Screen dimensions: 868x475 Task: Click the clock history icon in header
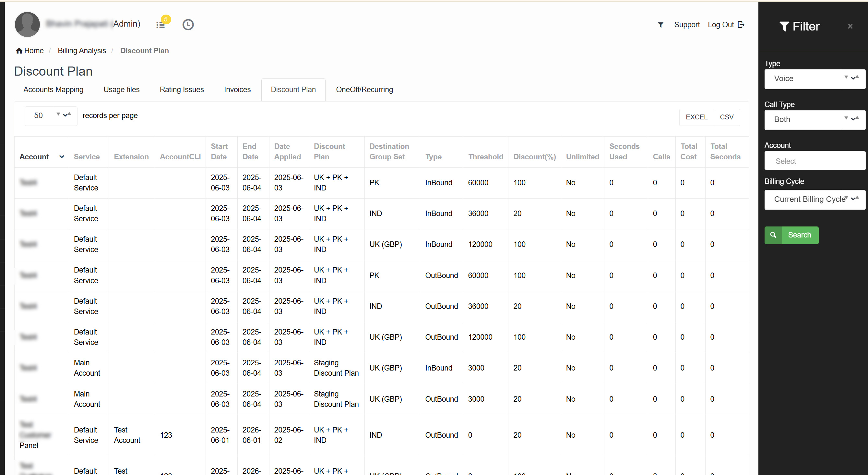pyautogui.click(x=188, y=25)
